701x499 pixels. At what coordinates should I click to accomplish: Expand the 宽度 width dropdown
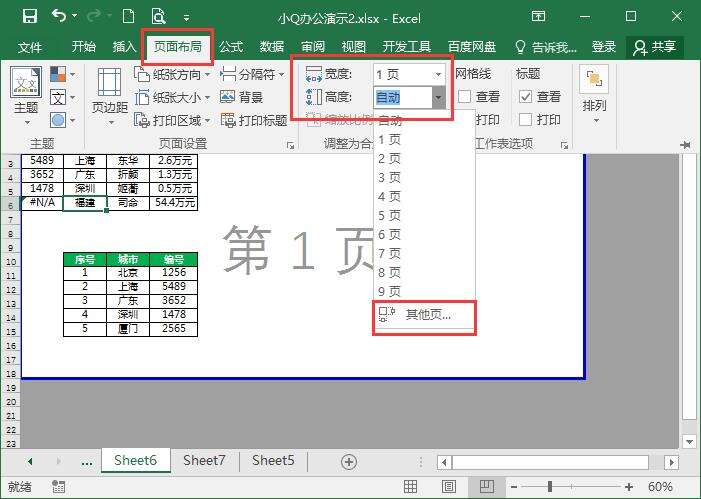(438, 75)
